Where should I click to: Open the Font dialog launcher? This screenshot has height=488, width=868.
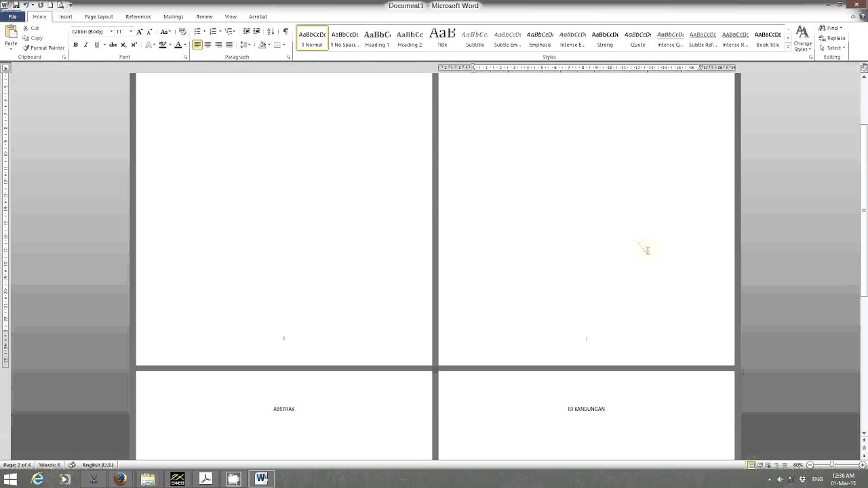coord(186,58)
